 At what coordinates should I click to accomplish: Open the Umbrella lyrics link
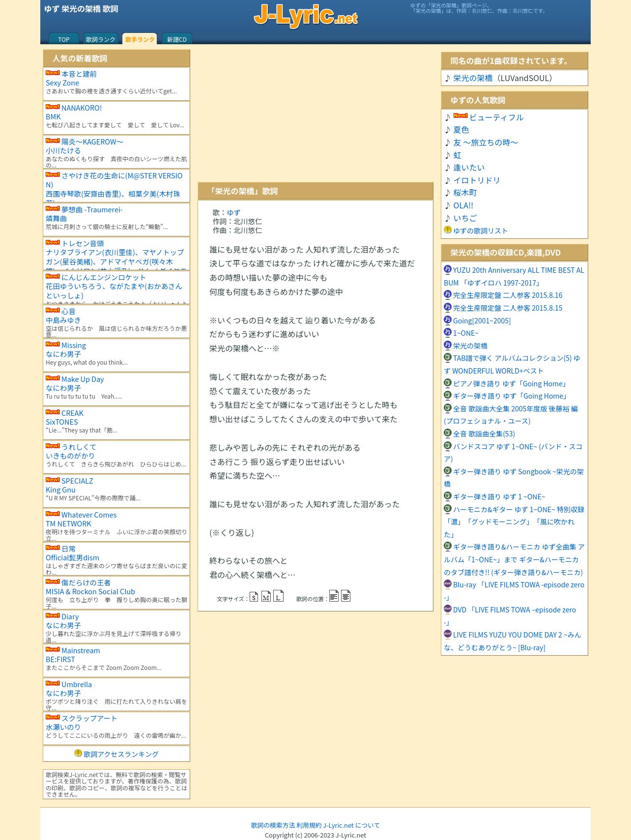[77, 685]
